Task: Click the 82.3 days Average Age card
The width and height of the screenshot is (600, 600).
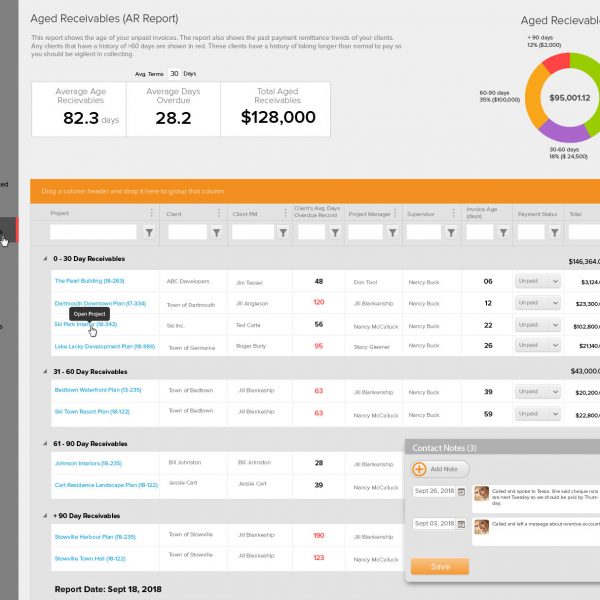Action: [x=79, y=109]
